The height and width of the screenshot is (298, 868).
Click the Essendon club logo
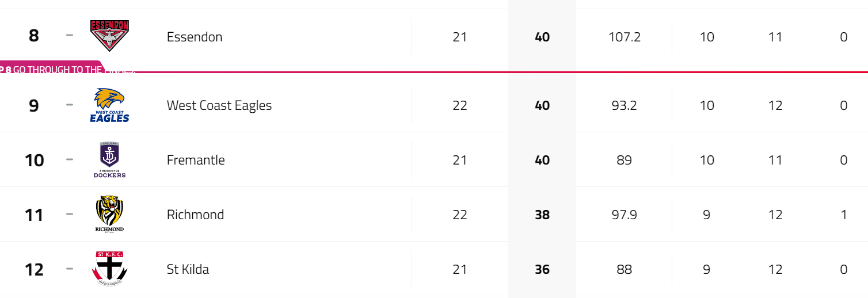click(x=109, y=36)
